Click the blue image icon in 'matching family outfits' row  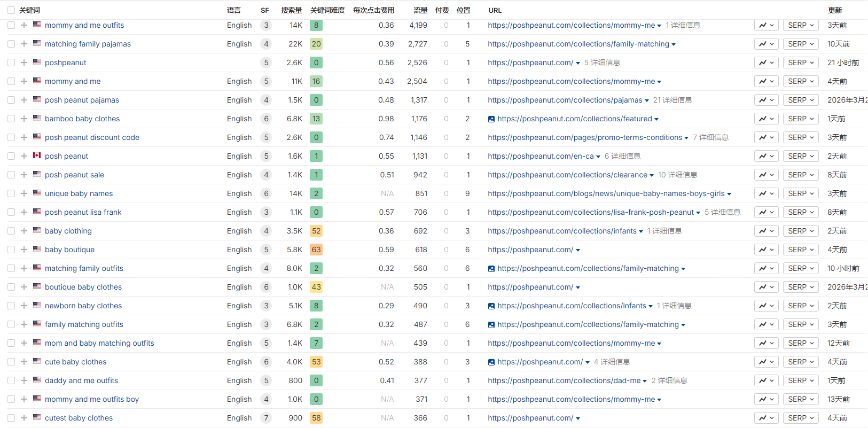pyautogui.click(x=491, y=269)
